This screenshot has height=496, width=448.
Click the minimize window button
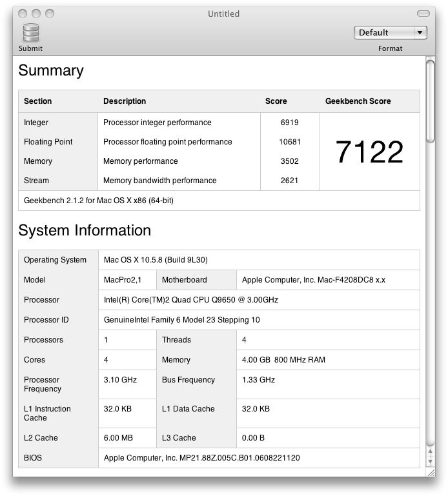(x=36, y=14)
